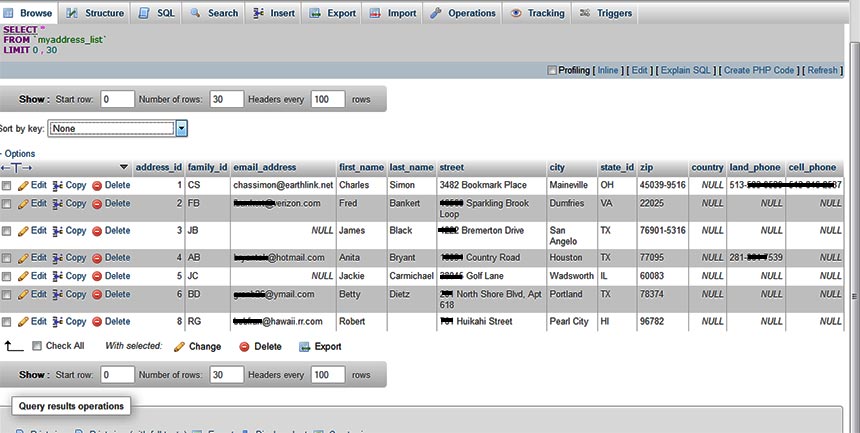The height and width of the screenshot is (433, 860).
Task: Click the export icon beside With selected Export
Action: [x=304, y=347]
